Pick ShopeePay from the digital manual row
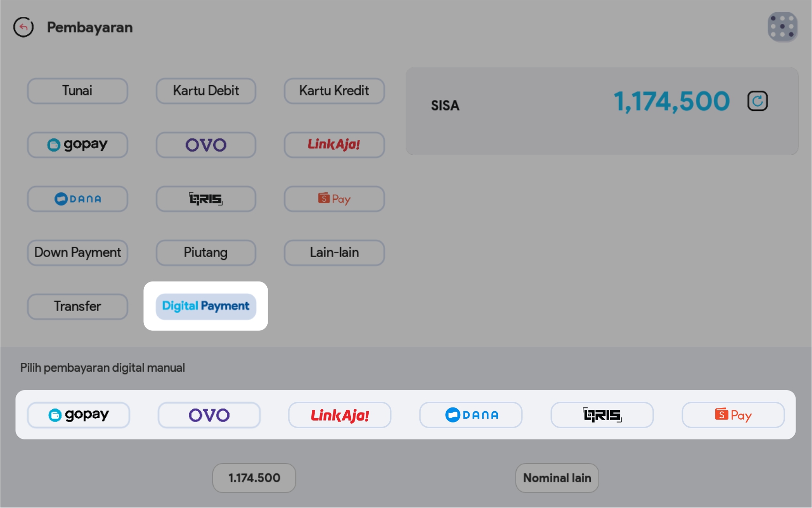812x508 pixels. point(733,415)
